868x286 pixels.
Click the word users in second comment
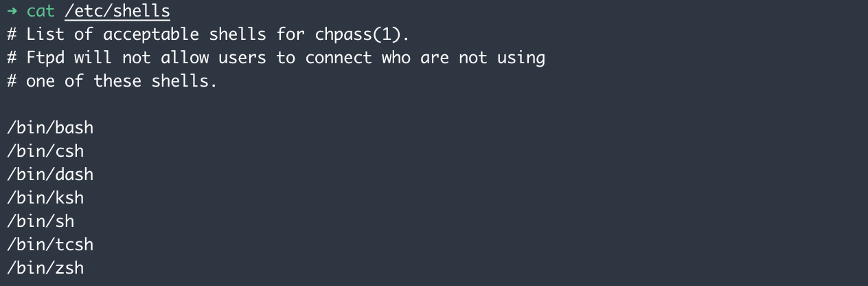pyautogui.click(x=242, y=58)
